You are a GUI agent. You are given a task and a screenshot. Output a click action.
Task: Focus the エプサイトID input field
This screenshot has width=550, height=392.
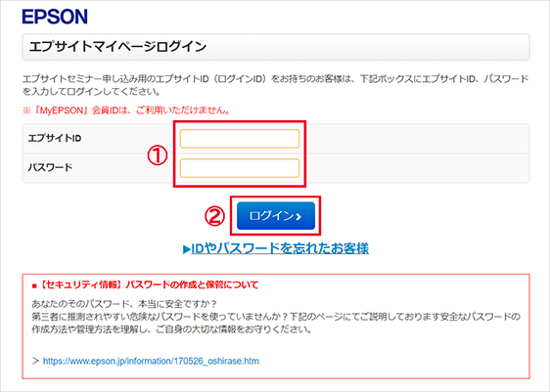(x=240, y=139)
